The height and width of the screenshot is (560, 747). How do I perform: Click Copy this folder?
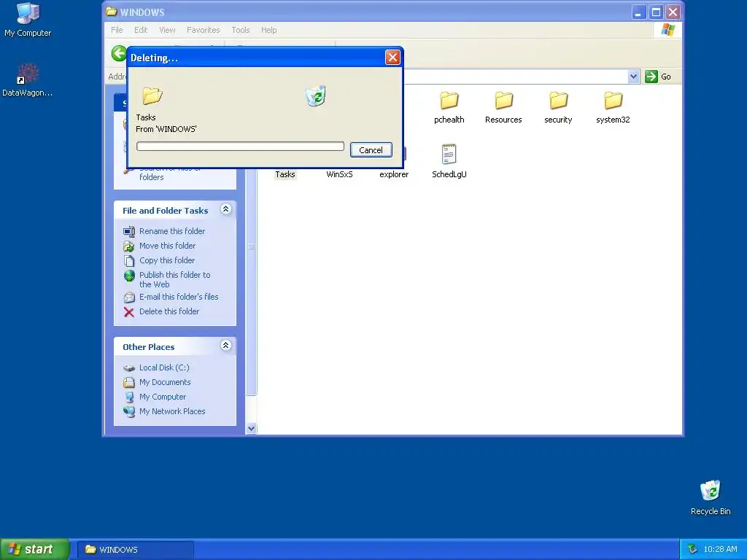click(x=167, y=260)
